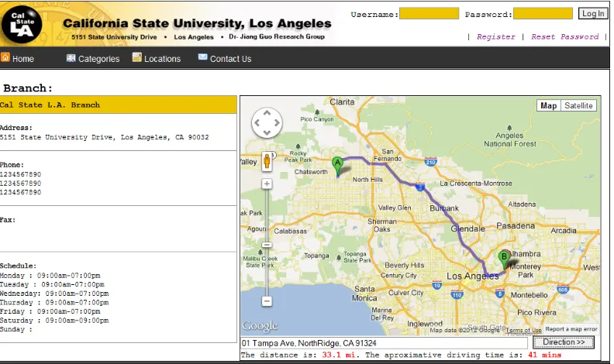This screenshot has width=614, height=364.
Task: Pan the map up with the arrow
Action: coord(267,113)
